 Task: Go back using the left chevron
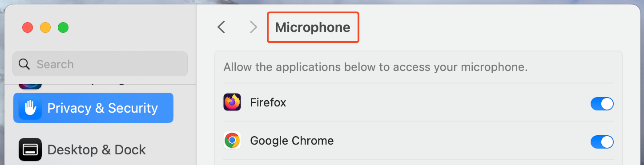(x=221, y=27)
